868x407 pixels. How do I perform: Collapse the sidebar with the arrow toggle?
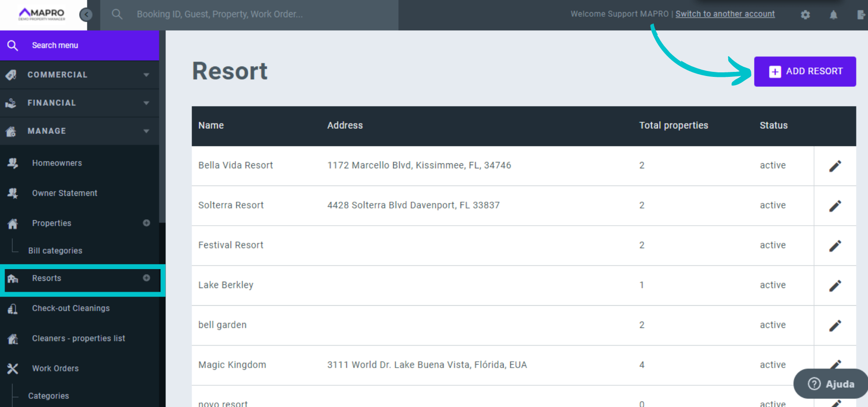(x=86, y=14)
